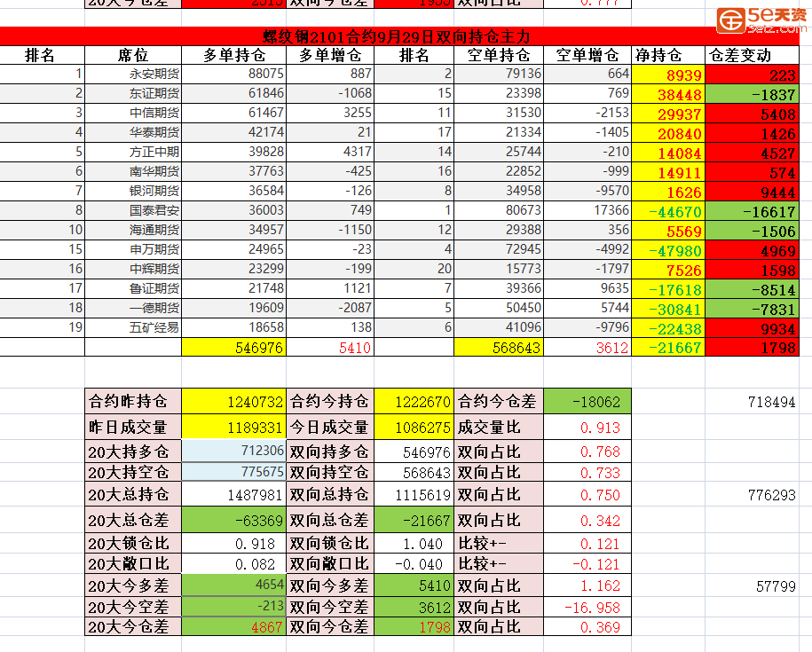Select long position value 88075
The height and width of the screenshot is (652, 812).
click(x=234, y=74)
